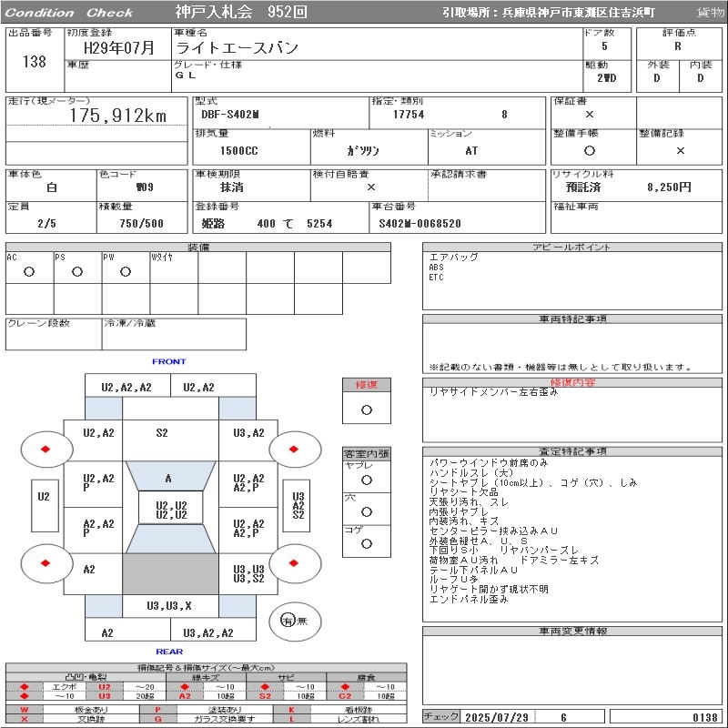
Task: Click the hood panel marked S2
Action: coord(162,433)
